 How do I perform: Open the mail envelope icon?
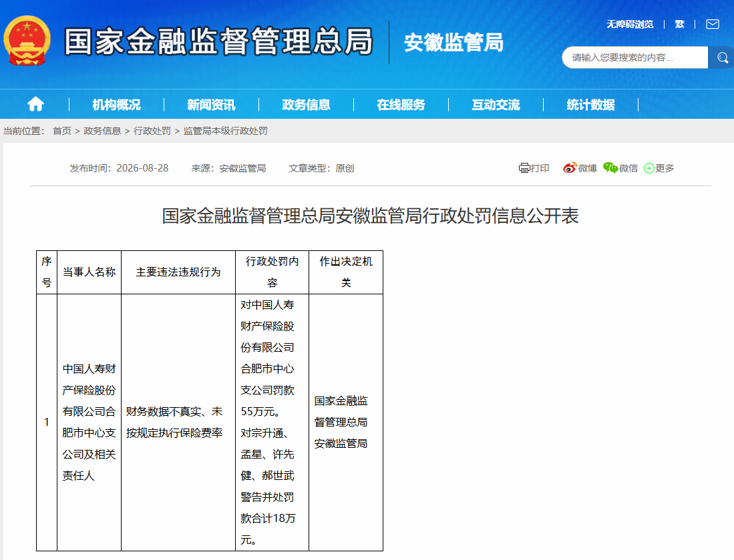click(713, 24)
